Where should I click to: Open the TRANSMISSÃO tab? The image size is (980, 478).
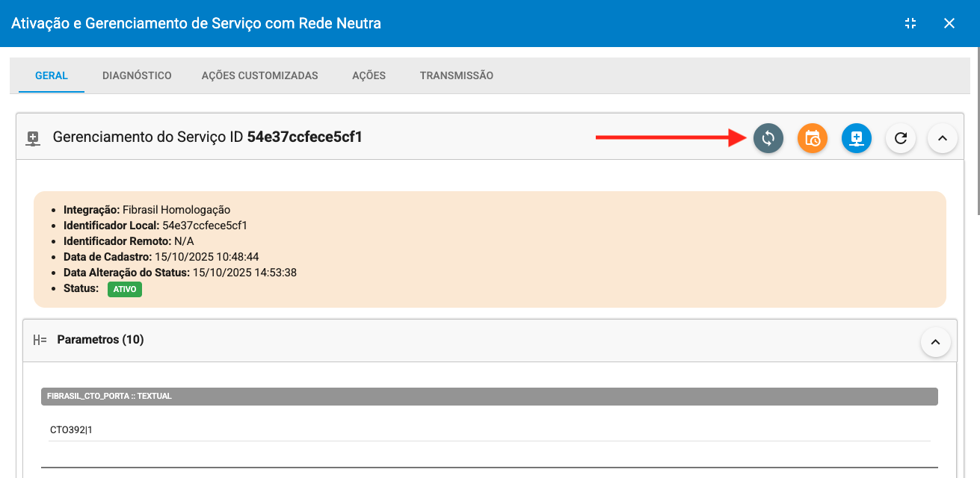(x=457, y=75)
